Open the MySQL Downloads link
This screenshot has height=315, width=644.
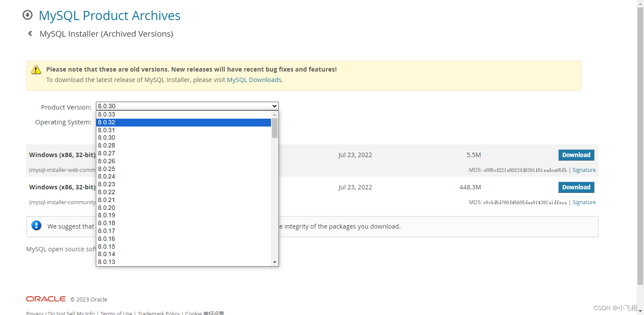pyautogui.click(x=254, y=80)
